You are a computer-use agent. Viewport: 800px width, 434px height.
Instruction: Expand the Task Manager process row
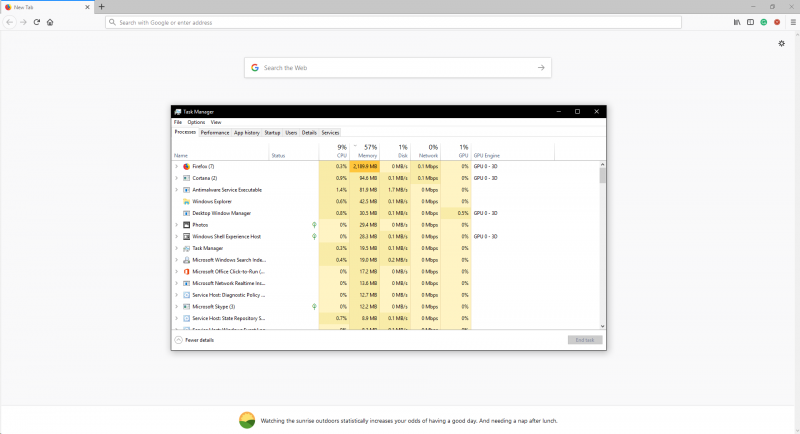click(x=177, y=248)
